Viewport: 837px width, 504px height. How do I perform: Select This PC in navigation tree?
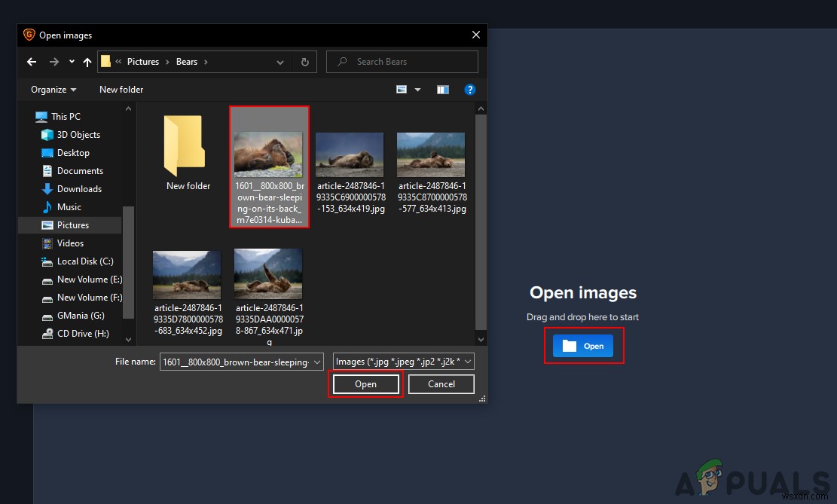(x=58, y=116)
